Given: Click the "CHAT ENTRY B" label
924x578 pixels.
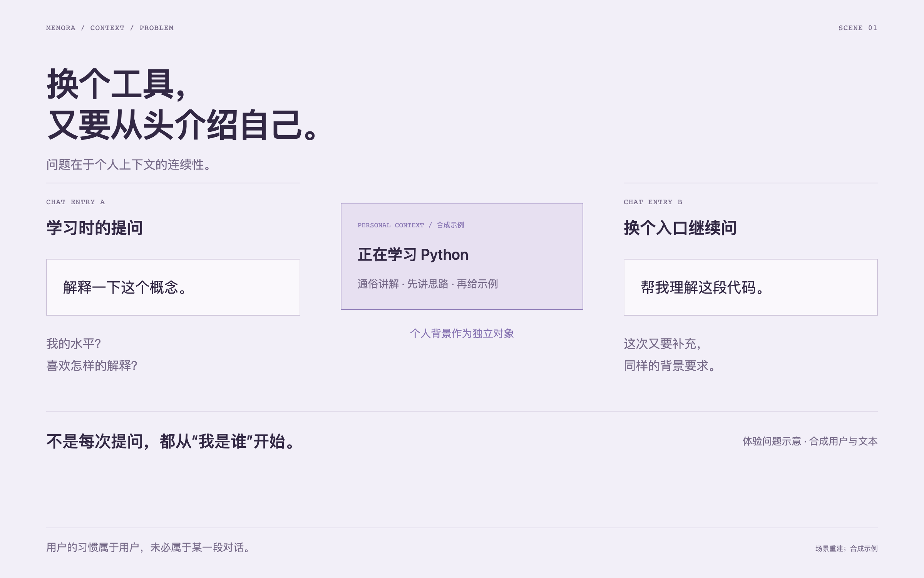Looking at the screenshot, I should (653, 202).
